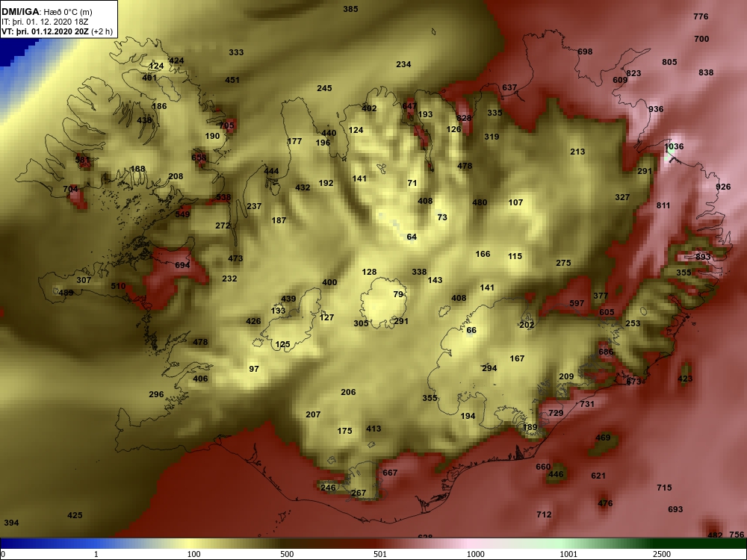Click the map value 333
747x560 pixels.
point(236,52)
